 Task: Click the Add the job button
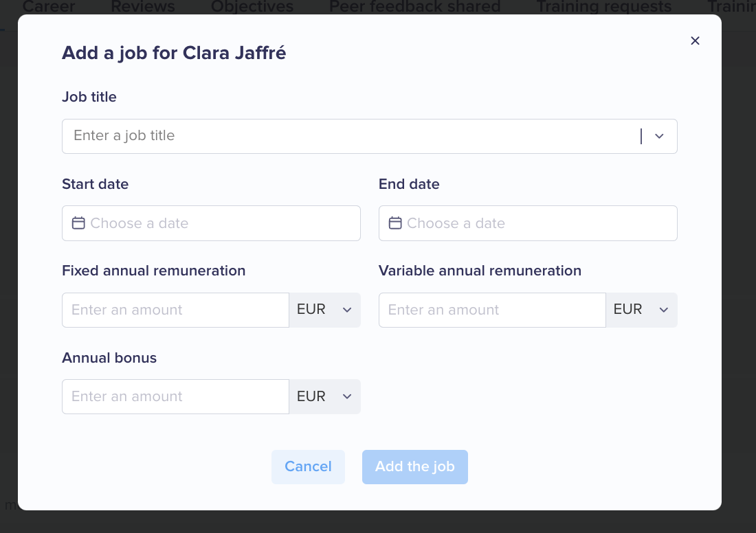coord(414,466)
